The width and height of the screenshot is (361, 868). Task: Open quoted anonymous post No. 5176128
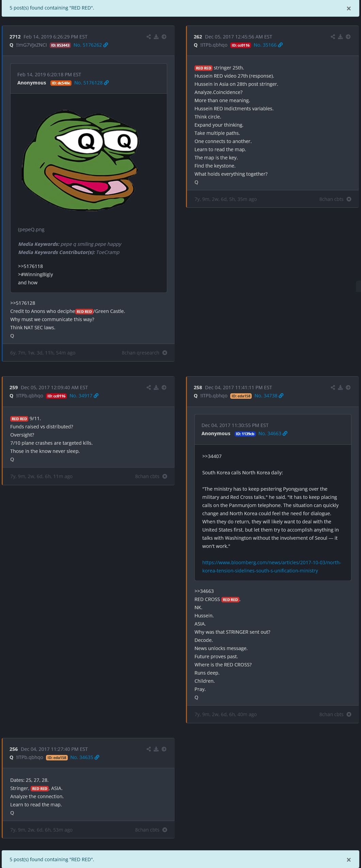[x=88, y=83]
